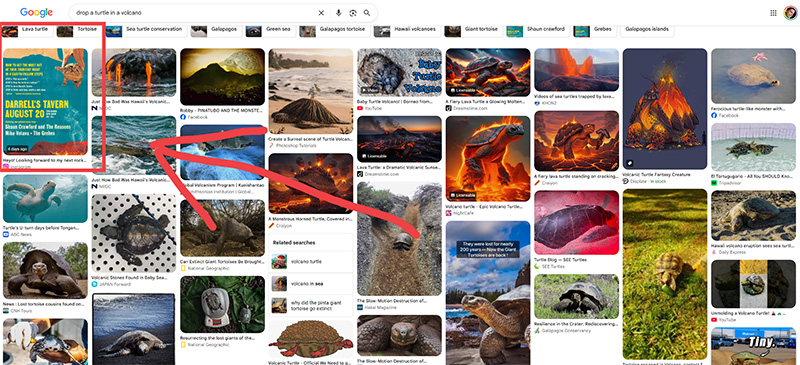Open the Global Volcanism Program island image
Screen dimensions: 800x365
click(222, 153)
